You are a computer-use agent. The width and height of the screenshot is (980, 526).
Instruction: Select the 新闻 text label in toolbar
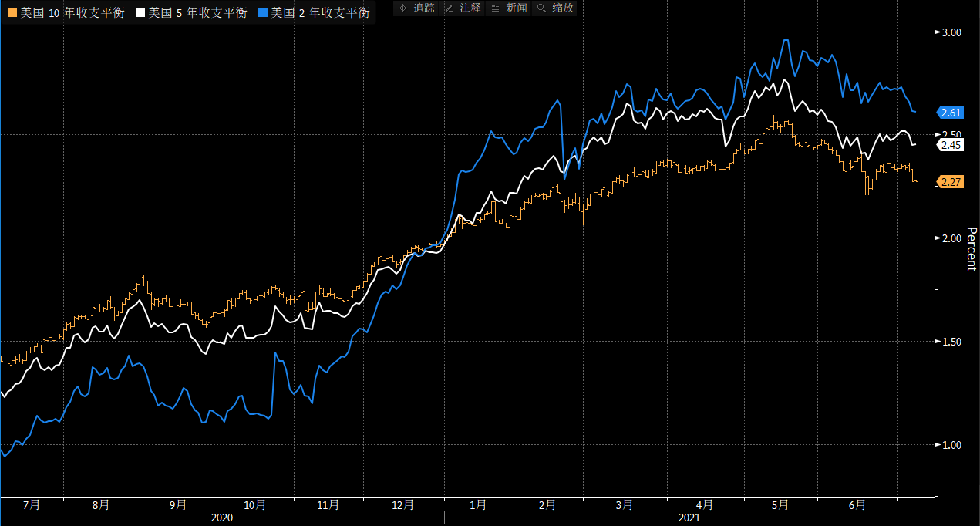(x=517, y=8)
